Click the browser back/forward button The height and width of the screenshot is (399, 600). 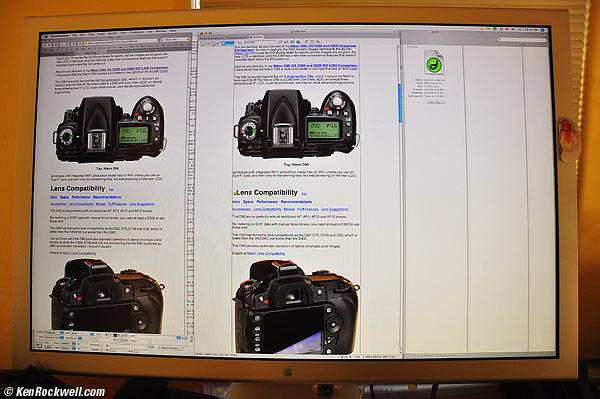(47, 45)
